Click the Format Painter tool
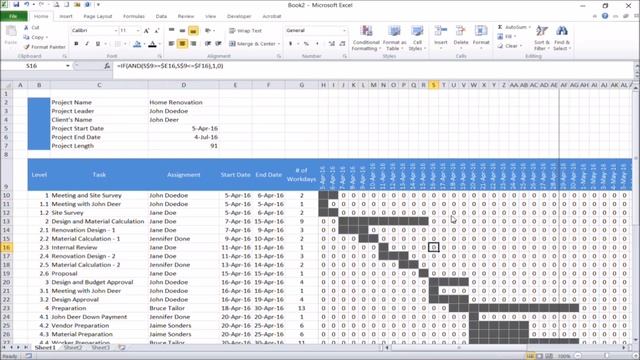Viewport: 640px width, 360px height. [44, 47]
